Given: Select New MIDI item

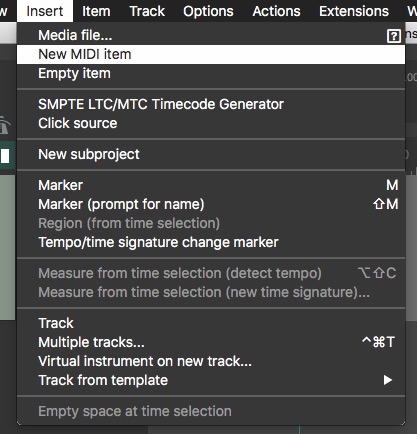Looking at the screenshot, I should coord(211,54).
